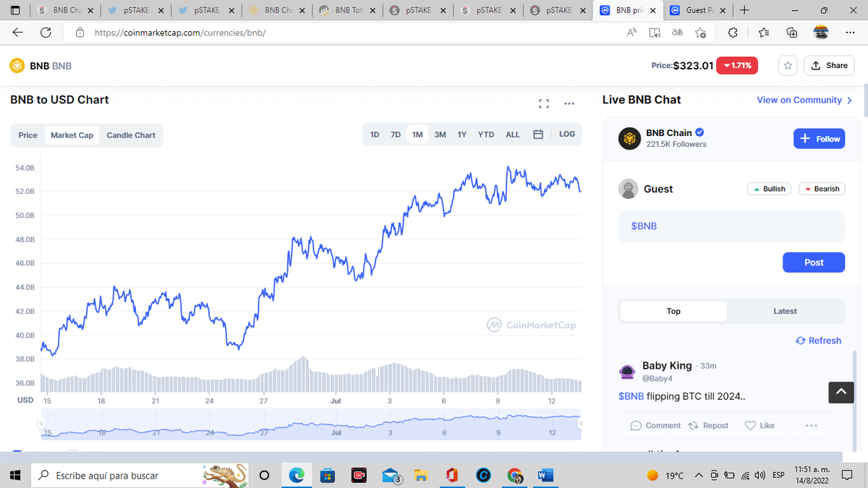Click the star watchlist icon
This screenshot has height=488, width=868.
[788, 65]
